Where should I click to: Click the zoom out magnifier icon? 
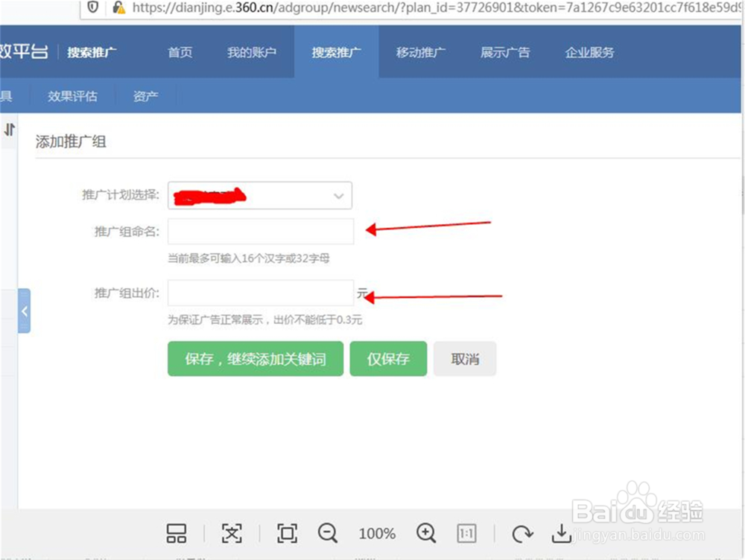(x=328, y=533)
